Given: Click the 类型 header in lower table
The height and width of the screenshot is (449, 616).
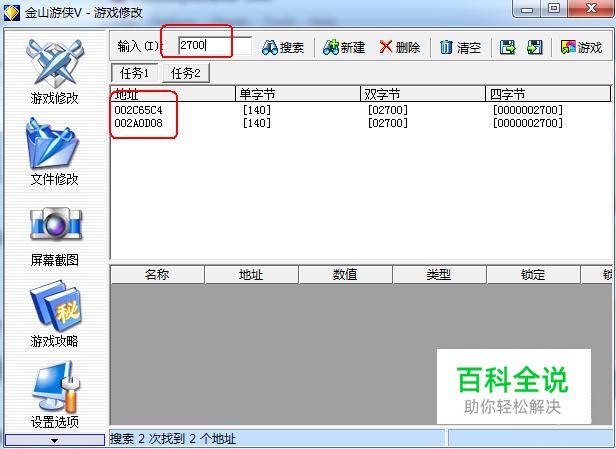Looking at the screenshot, I should pos(439,274).
